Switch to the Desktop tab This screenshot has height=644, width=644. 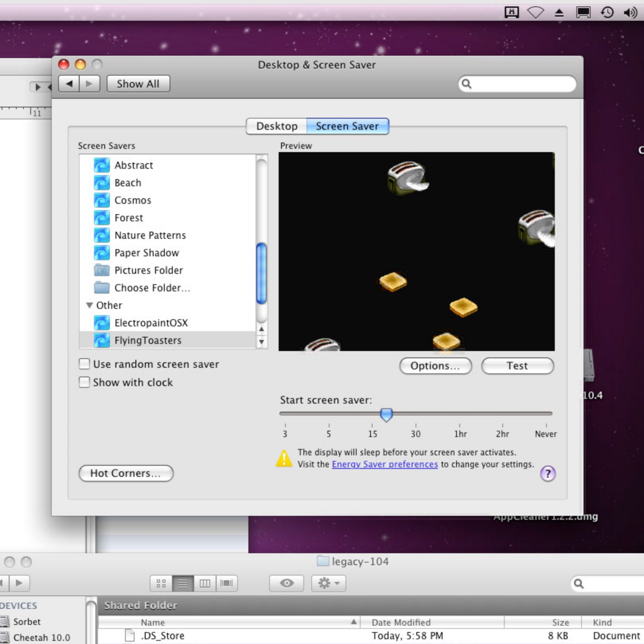[276, 126]
